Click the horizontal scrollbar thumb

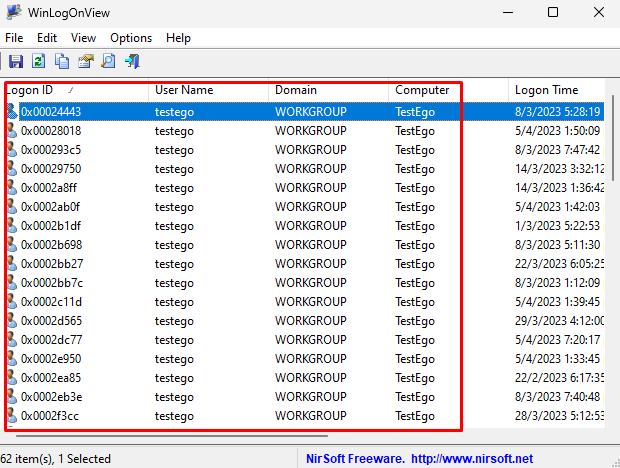[172, 436]
